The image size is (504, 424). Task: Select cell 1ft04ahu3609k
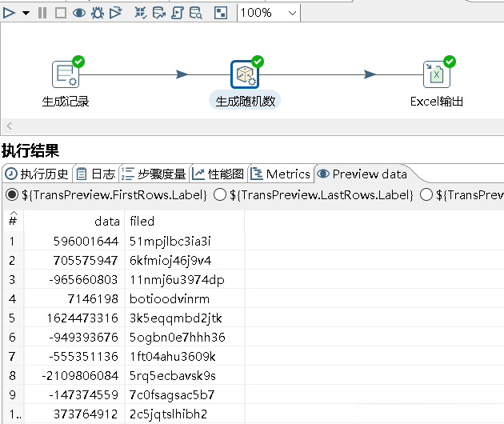(185, 356)
